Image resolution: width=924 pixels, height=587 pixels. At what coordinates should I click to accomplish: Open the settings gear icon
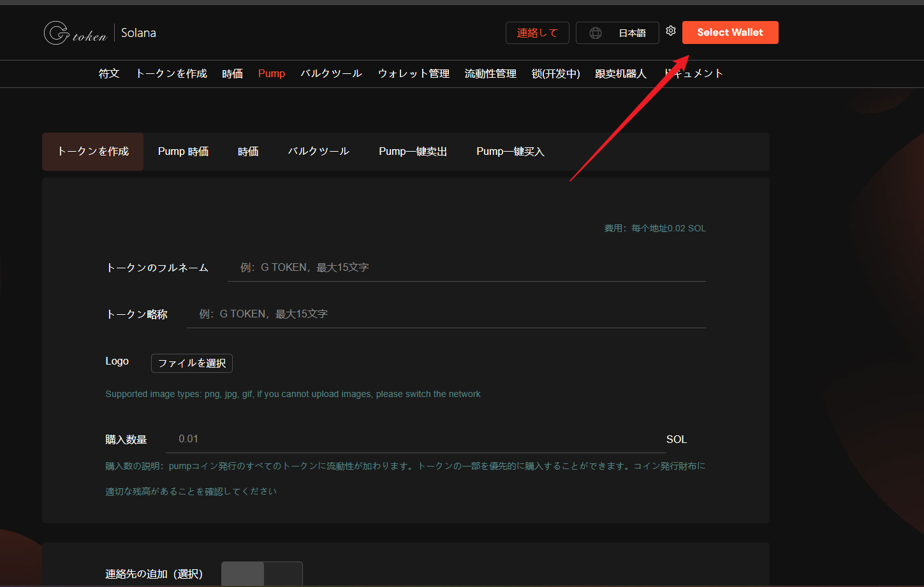click(x=671, y=31)
